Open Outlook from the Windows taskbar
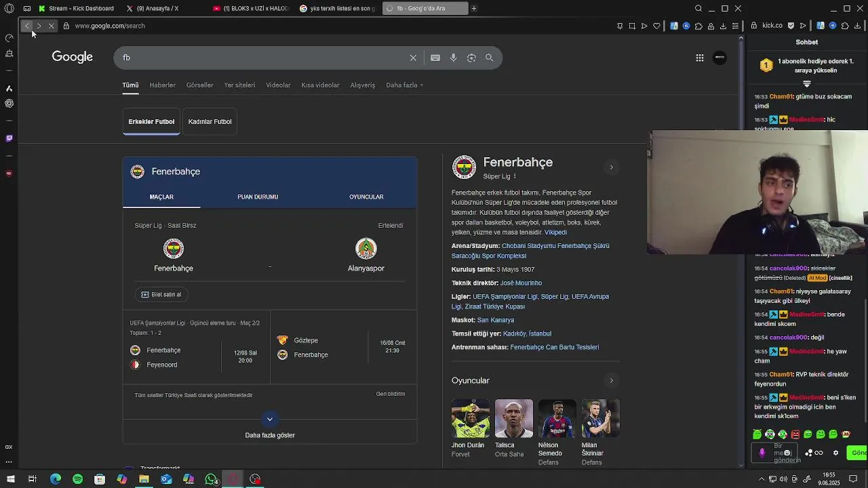The width and height of the screenshot is (868, 488). pos(166,479)
